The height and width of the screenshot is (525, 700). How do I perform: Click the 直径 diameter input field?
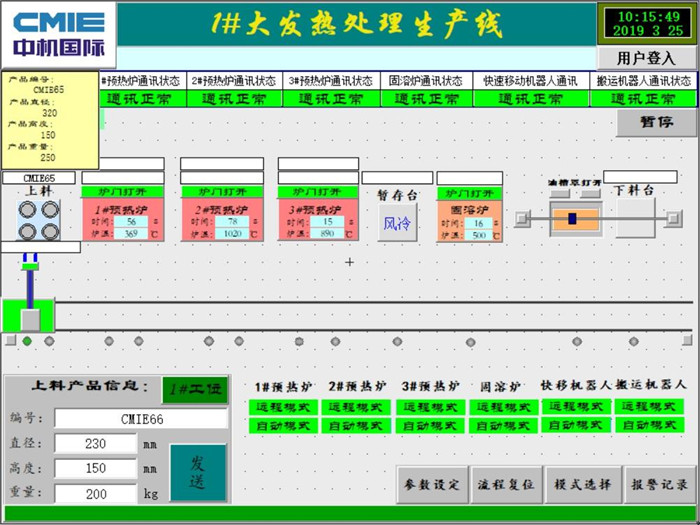(x=95, y=443)
